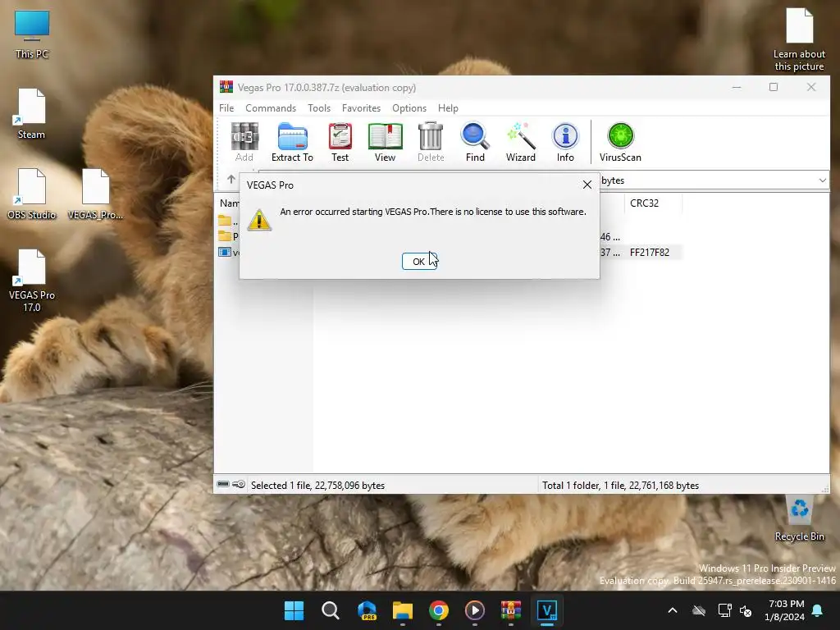Click the key icon in WinRAR status bar
The image size is (840, 630).
click(x=239, y=484)
